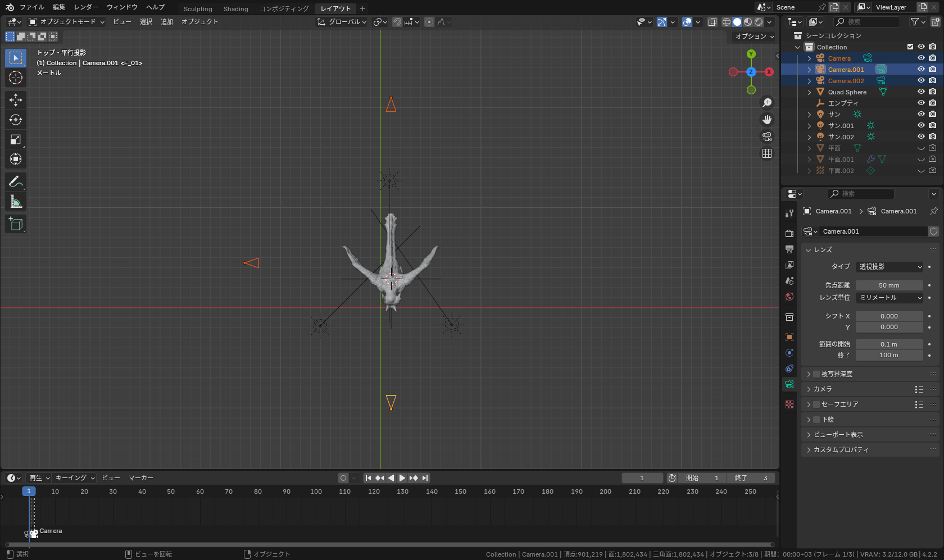Open the Render properties tab

point(789,233)
